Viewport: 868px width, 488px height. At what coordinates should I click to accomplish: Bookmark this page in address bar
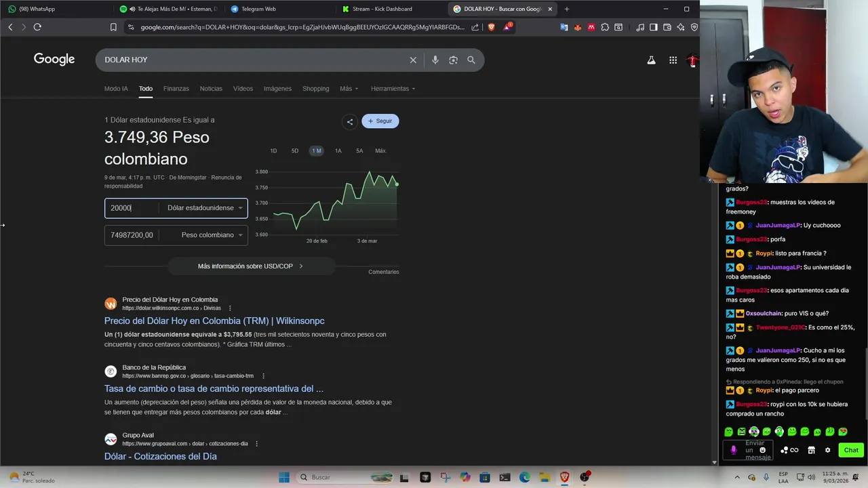(113, 27)
